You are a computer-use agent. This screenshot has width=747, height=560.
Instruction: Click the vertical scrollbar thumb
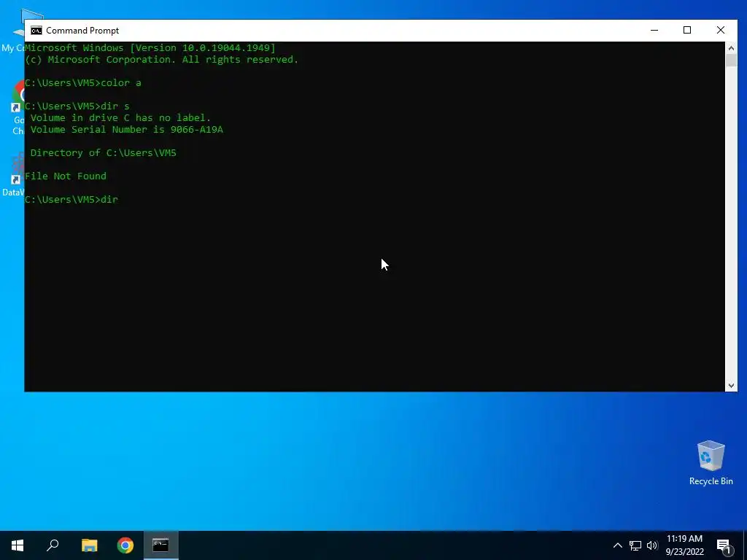pos(731,60)
